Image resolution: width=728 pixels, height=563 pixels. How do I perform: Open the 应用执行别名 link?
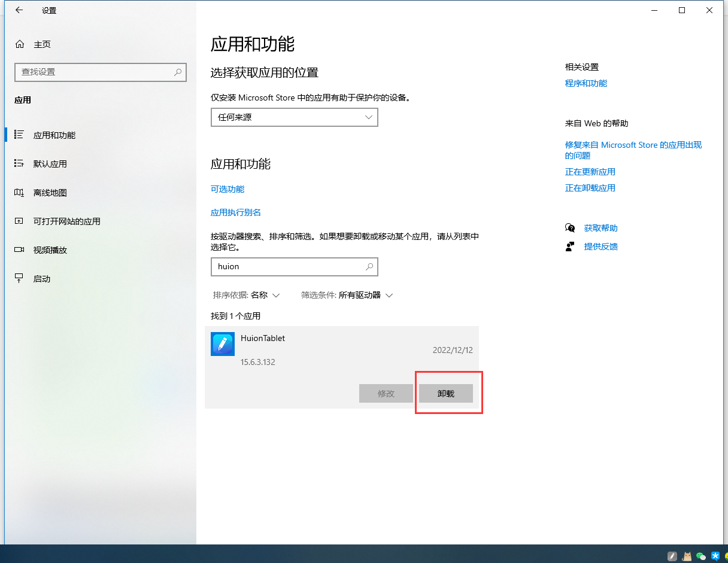click(x=236, y=212)
